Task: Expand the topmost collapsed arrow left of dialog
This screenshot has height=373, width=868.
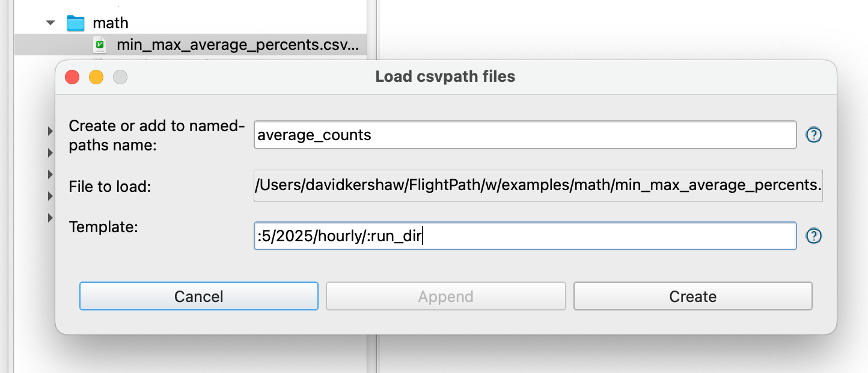Action: pyautogui.click(x=50, y=131)
